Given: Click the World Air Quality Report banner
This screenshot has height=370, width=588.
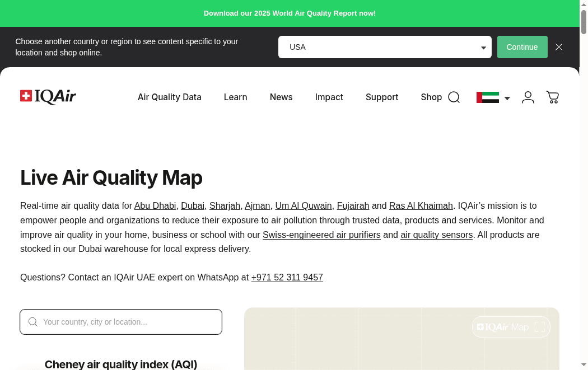Looking at the screenshot, I should [x=290, y=13].
